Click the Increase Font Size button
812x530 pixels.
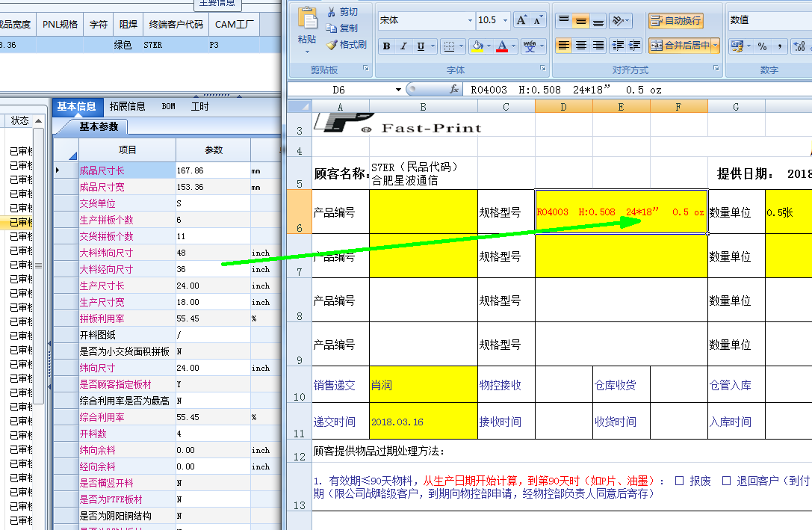(521, 19)
